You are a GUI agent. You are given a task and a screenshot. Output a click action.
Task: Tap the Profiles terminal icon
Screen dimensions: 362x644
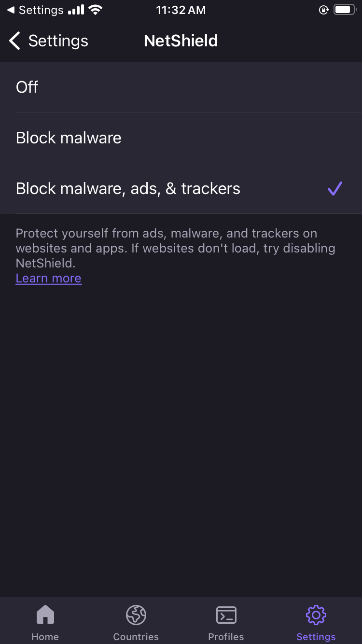(226, 615)
